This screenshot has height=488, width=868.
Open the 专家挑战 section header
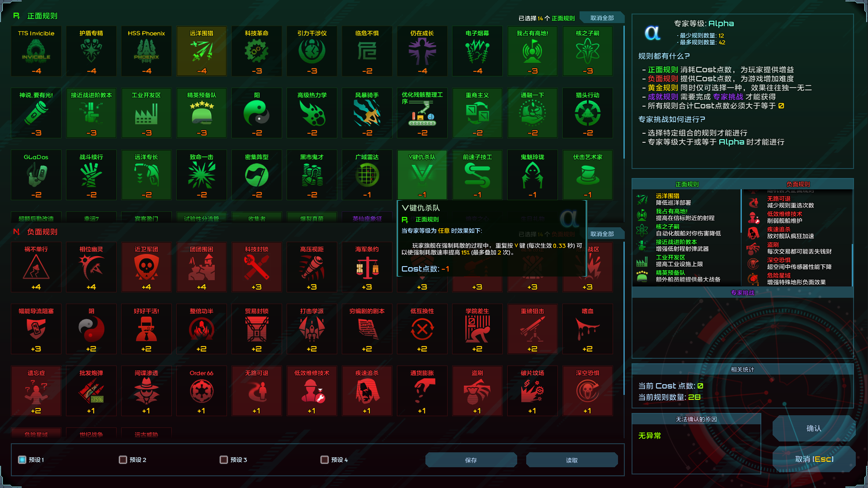[x=742, y=293]
